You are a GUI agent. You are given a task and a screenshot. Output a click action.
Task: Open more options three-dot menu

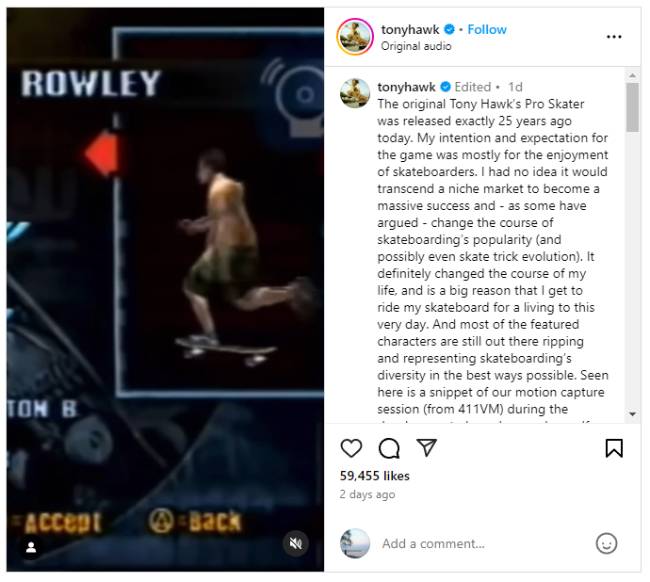[614, 37]
